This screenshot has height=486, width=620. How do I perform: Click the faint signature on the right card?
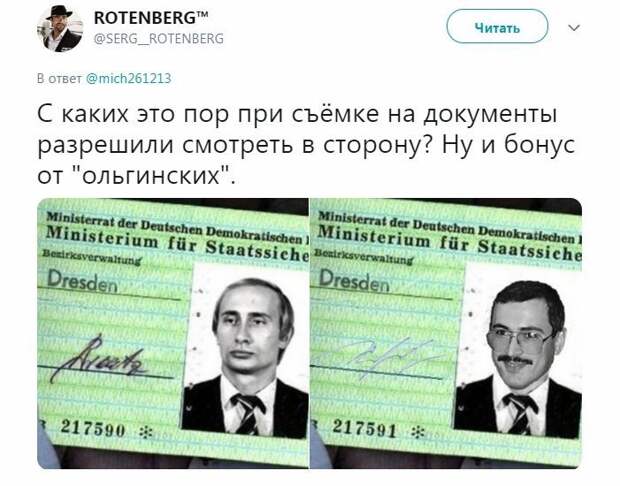pyautogui.click(x=380, y=357)
